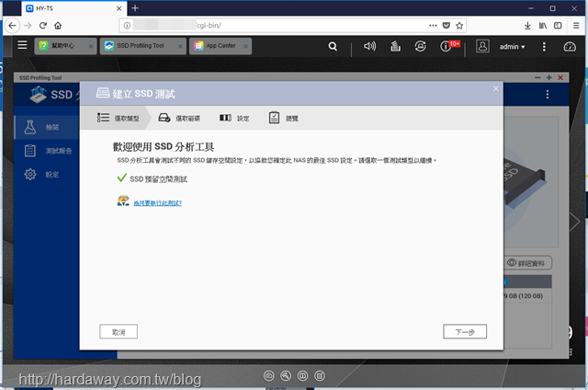Click the cancel button in the dialog
This screenshot has height=390, width=588.
[x=119, y=332]
